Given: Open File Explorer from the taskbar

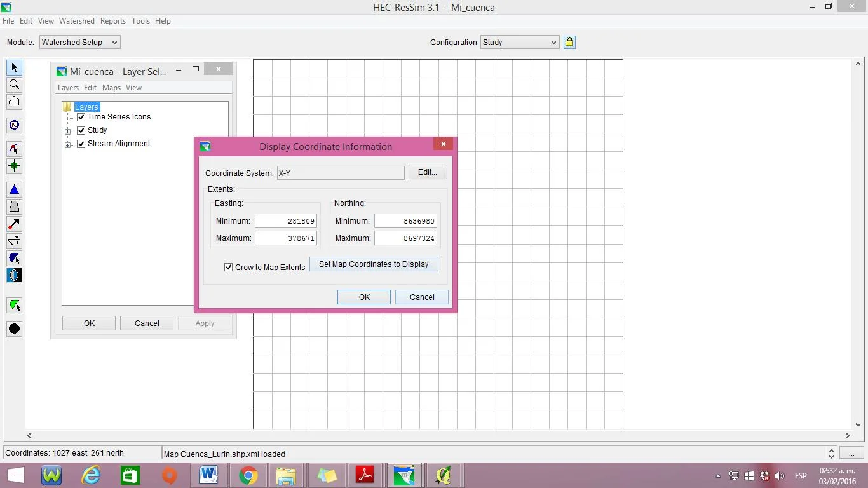Looking at the screenshot, I should 287,475.
